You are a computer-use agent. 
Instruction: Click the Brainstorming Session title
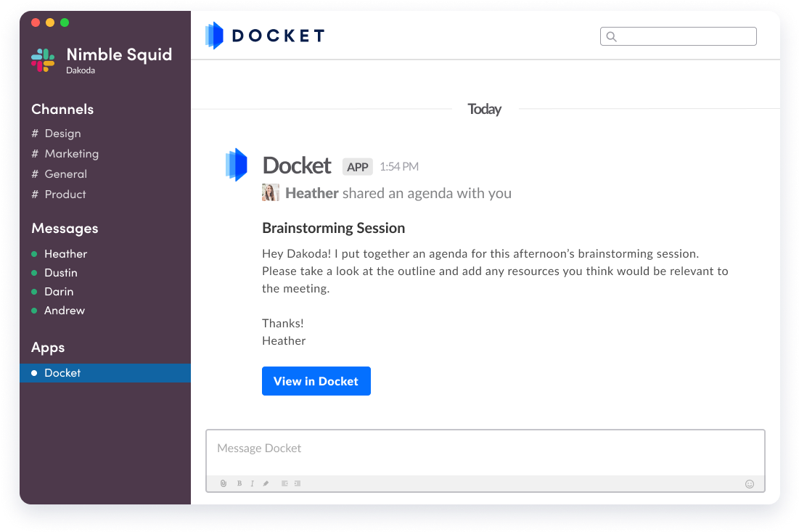[333, 228]
